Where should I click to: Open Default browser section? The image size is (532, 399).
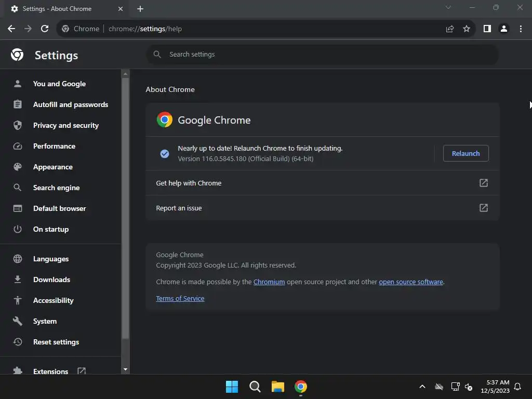[x=59, y=208]
